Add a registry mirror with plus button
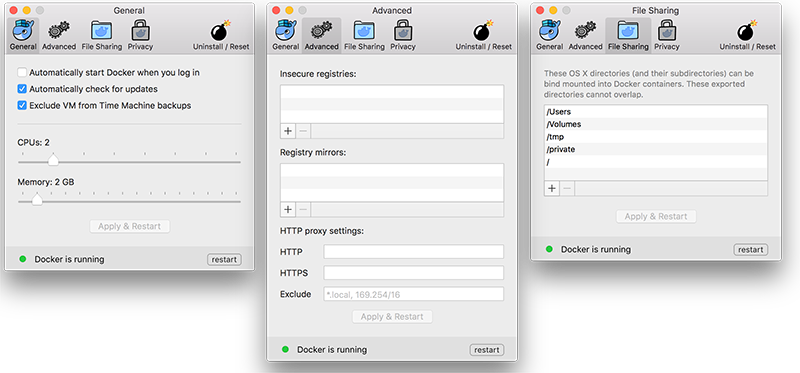Screen dimensions: 800x373 288,209
